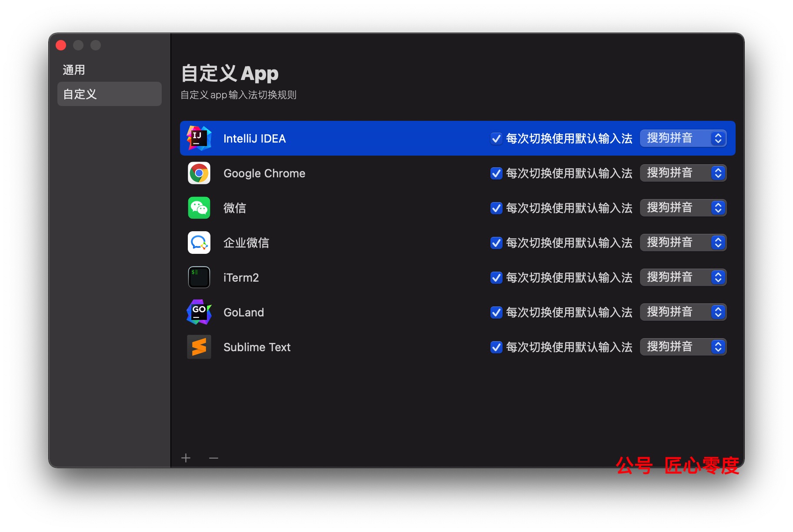Screen dimensions: 793x532
Task: Click the iTerm2 terminal icon
Action: [198, 277]
